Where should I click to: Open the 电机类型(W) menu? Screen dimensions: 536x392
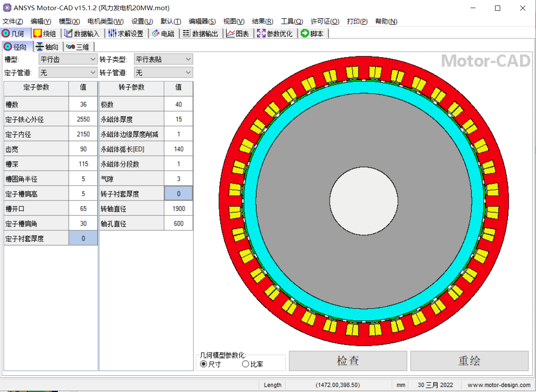tap(106, 21)
